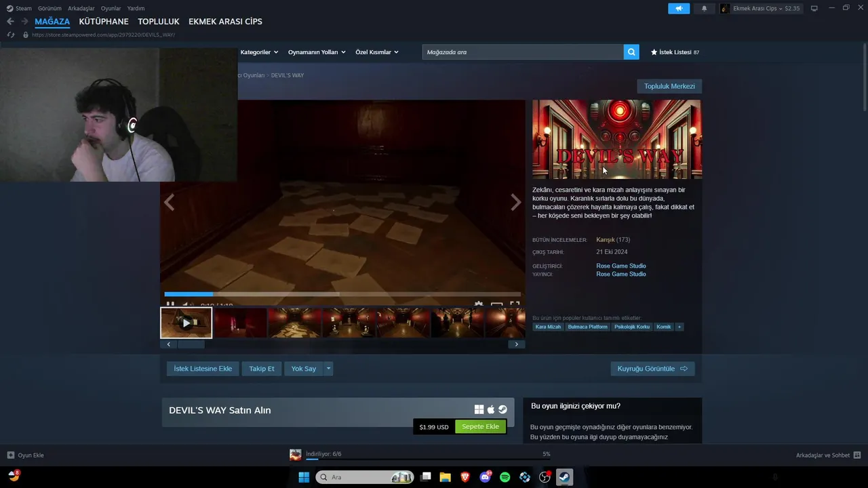Click Karışık reviews summary link
This screenshot has height=488, width=868.
(x=606, y=240)
